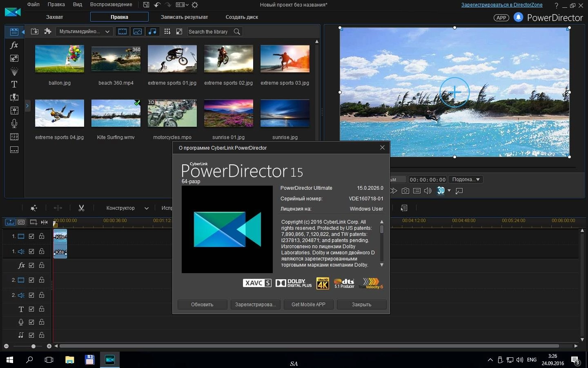Click the undo arrow icon

pos(157,5)
